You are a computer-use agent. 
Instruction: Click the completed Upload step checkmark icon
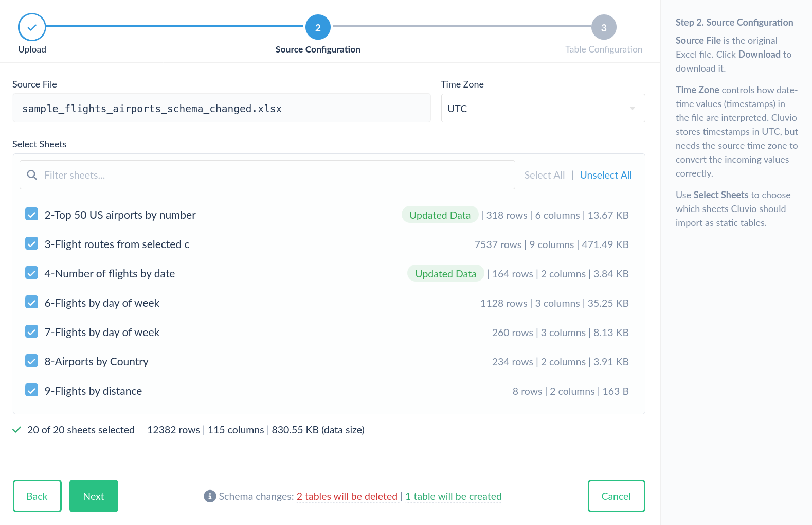32,27
